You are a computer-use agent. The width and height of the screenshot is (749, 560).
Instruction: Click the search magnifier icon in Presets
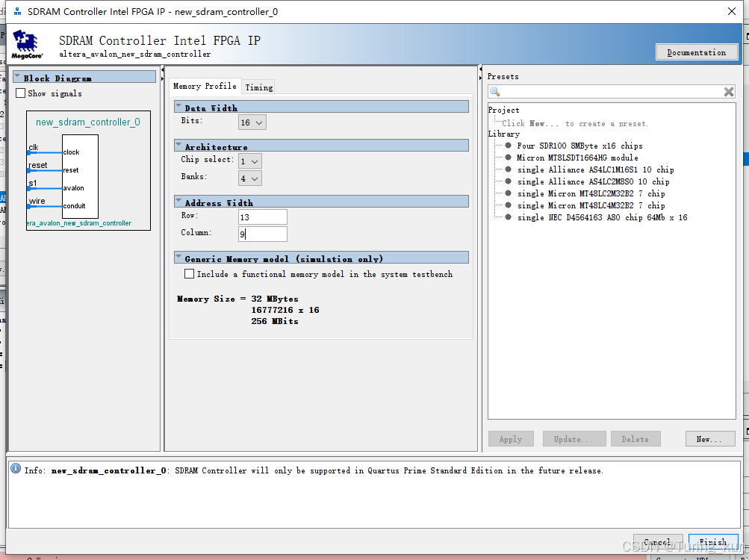click(x=495, y=91)
